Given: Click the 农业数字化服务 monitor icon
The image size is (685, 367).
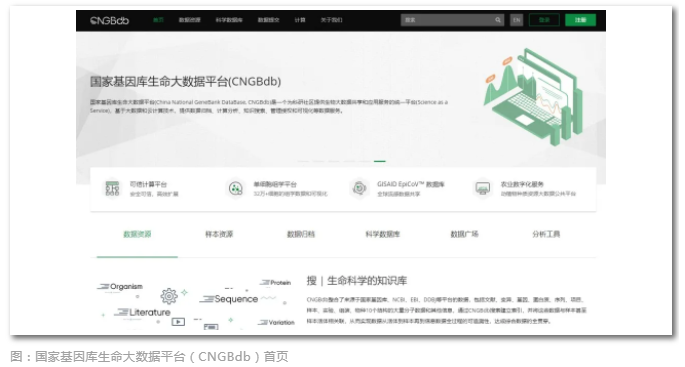Looking at the screenshot, I should coord(483,189).
